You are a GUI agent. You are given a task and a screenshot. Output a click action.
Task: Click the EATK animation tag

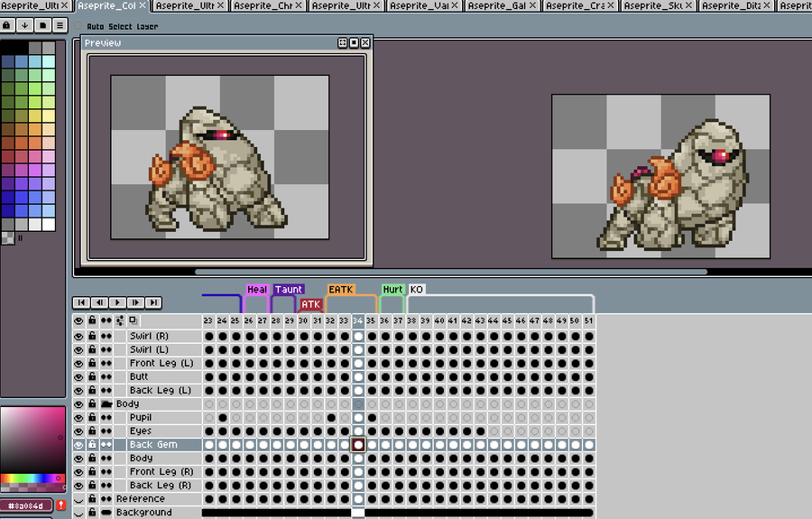click(x=341, y=290)
